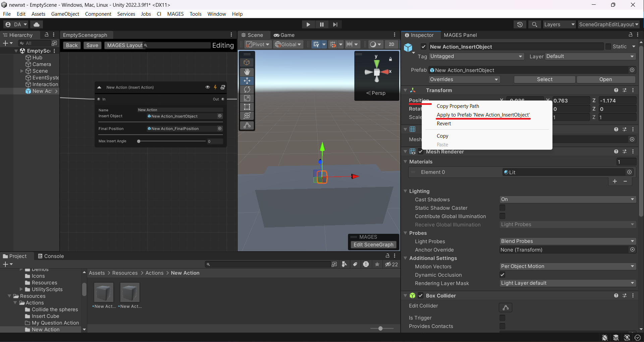Open Undo History icon
The height and width of the screenshot is (342, 644).
(x=520, y=24)
